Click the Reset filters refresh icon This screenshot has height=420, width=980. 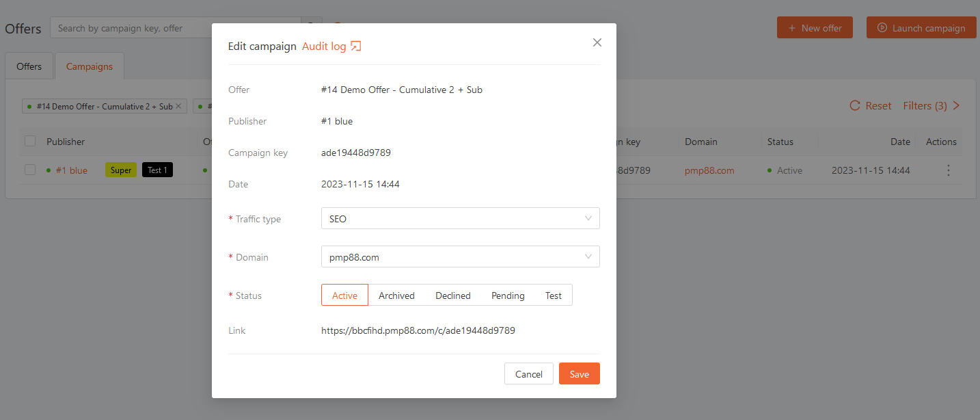(854, 106)
